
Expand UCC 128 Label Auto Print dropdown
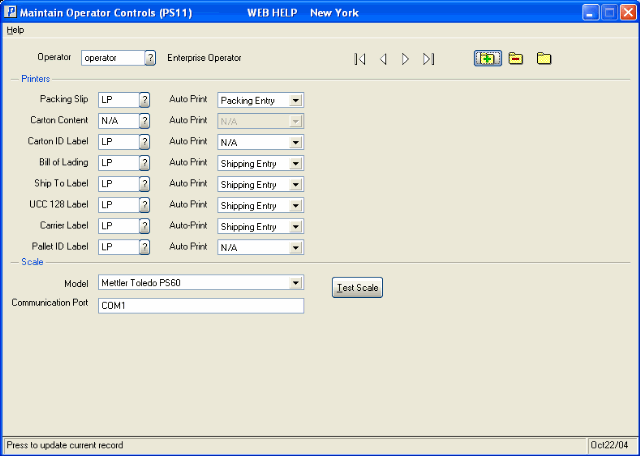click(x=296, y=205)
